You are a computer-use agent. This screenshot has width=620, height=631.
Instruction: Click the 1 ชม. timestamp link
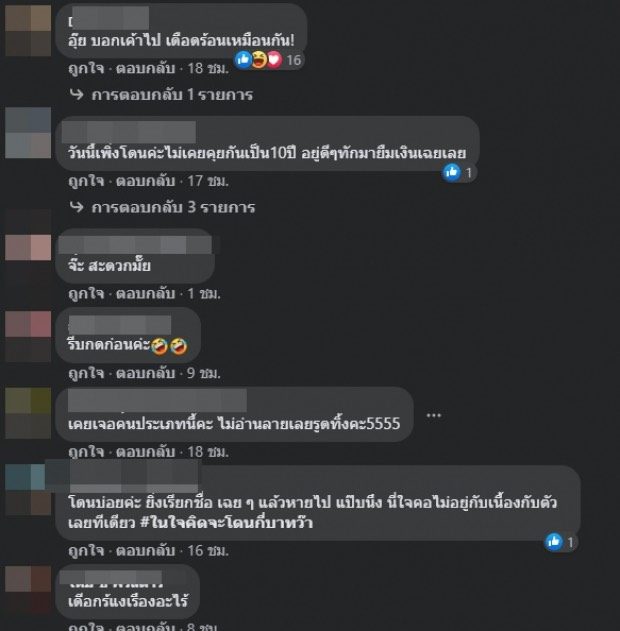click(204, 294)
